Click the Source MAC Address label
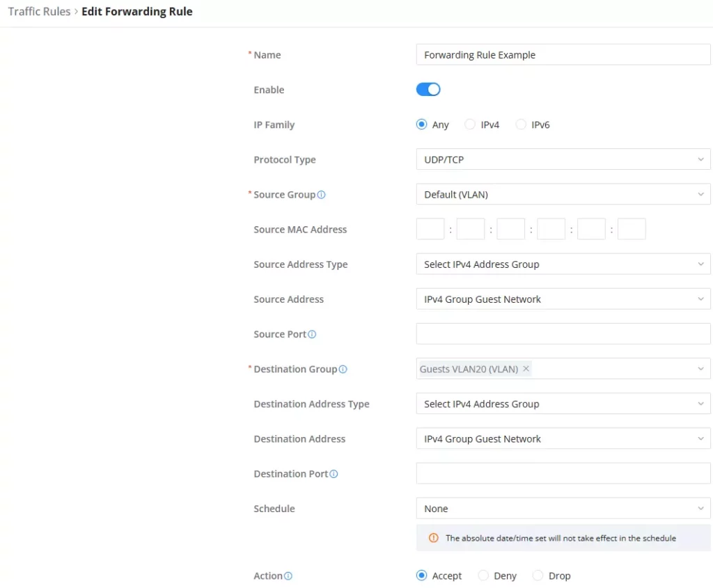 300,230
